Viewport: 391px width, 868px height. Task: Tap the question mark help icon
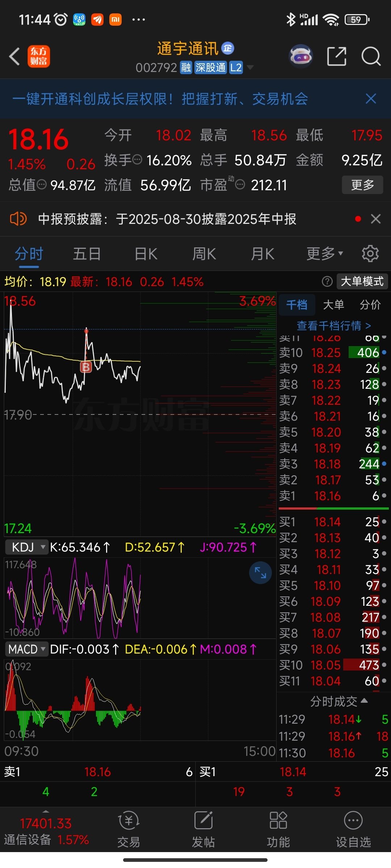[327, 281]
